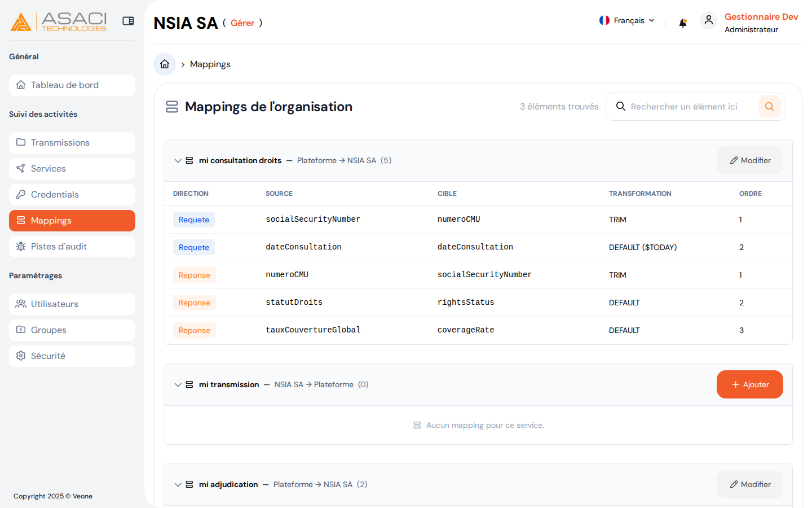
Task: Click the ASACI Technologies logo
Action: pyautogui.click(x=59, y=21)
